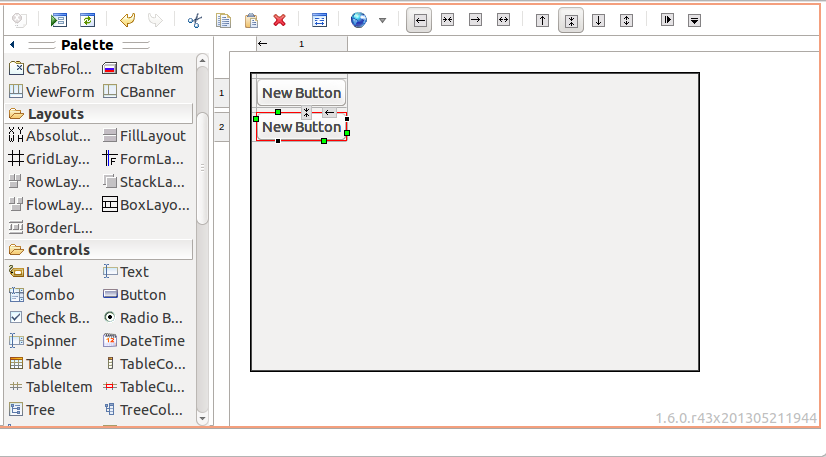This screenshot has height=457, width=826.
Task: Toggle horizontal alignment left
Action: (419, 21)
